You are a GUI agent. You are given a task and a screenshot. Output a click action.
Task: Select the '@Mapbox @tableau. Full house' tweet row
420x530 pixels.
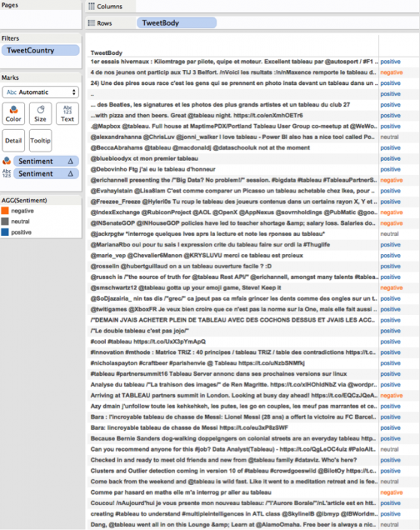(x=234, y=126)
